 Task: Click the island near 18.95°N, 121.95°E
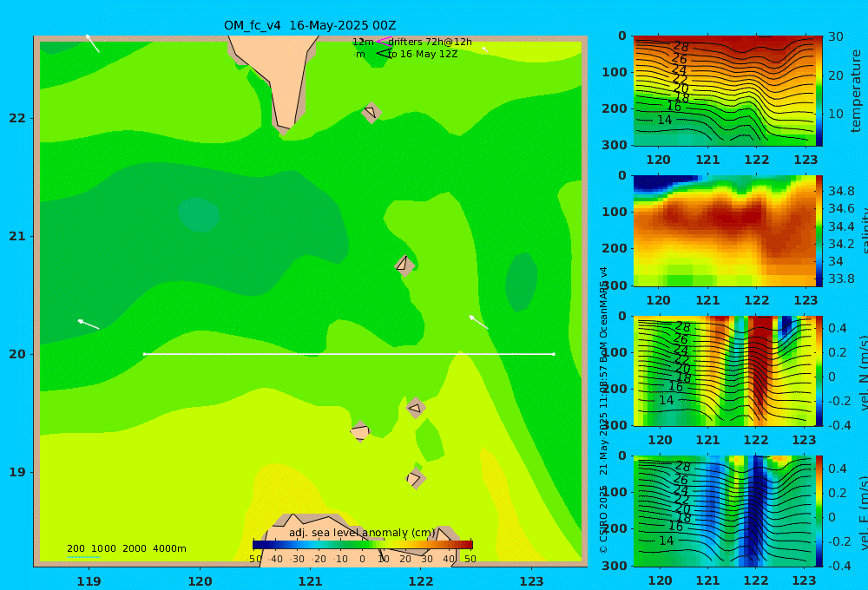tap(415, 478)
